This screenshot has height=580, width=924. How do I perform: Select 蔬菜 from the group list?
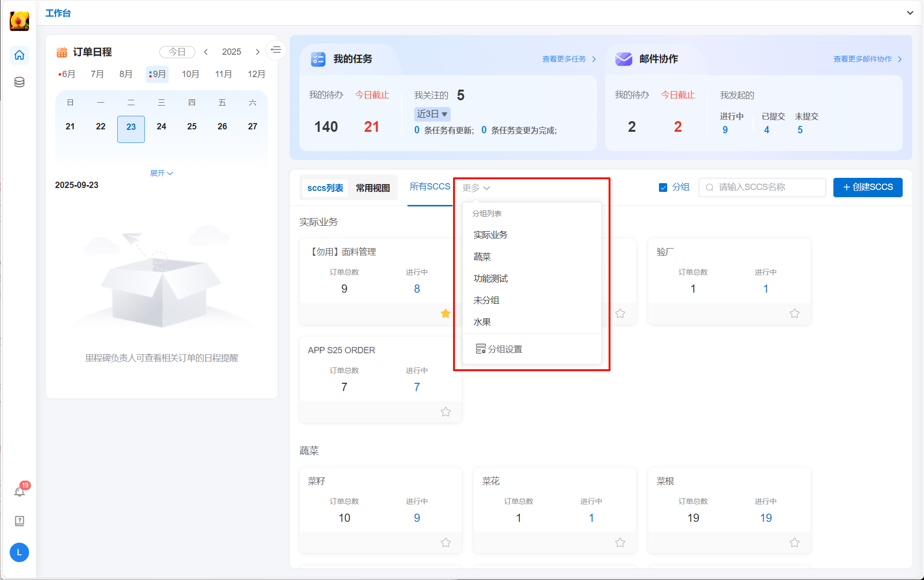point(482,257)
